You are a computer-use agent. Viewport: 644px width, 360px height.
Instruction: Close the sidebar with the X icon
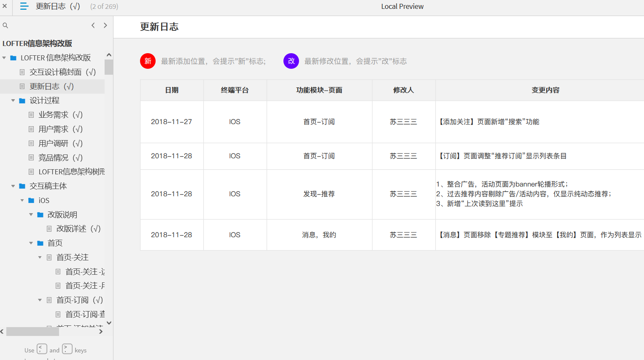[5, 6]
